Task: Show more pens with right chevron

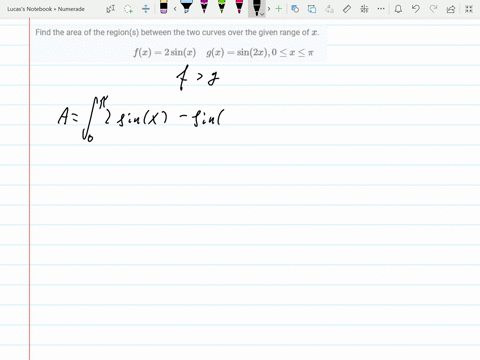Action: [x=269, y=9]
